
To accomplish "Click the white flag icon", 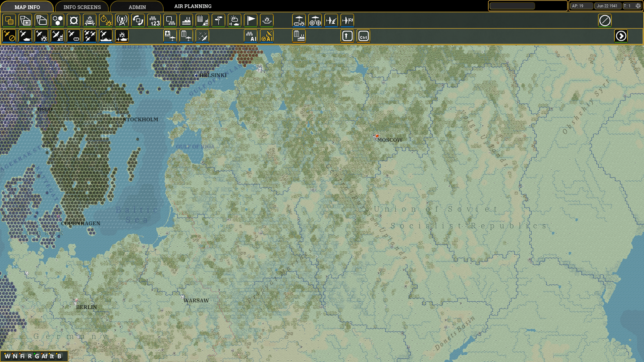I will 251,20.
